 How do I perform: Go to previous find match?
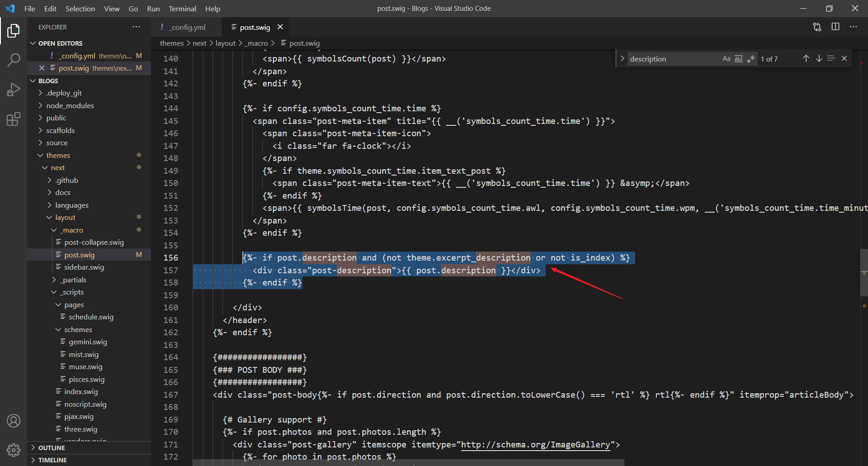pos(806,59)
